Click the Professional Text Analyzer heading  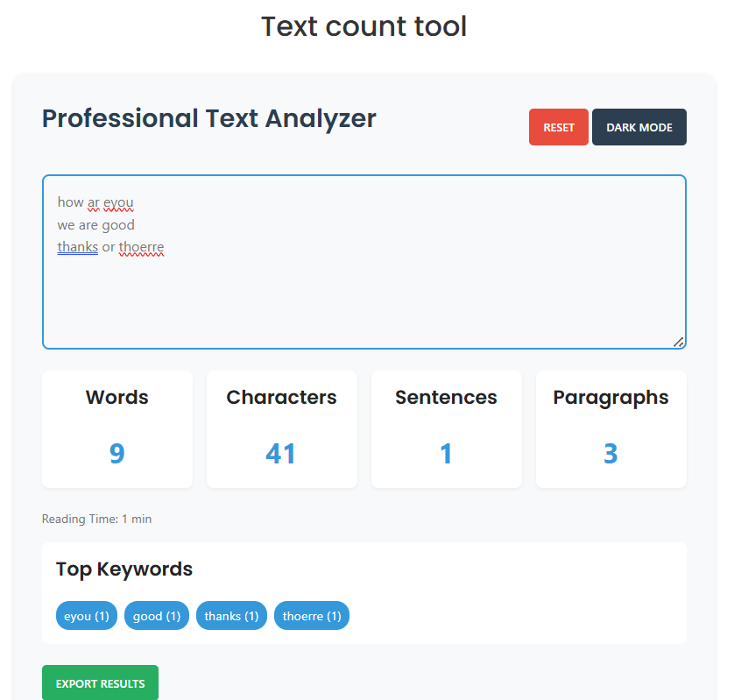tap(208, 118)
